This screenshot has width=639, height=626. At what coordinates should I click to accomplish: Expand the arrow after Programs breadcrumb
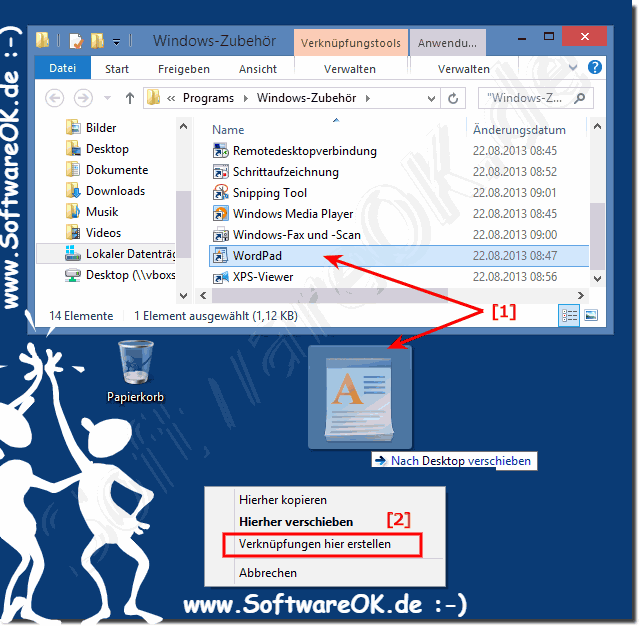click(x=246, y=98)
